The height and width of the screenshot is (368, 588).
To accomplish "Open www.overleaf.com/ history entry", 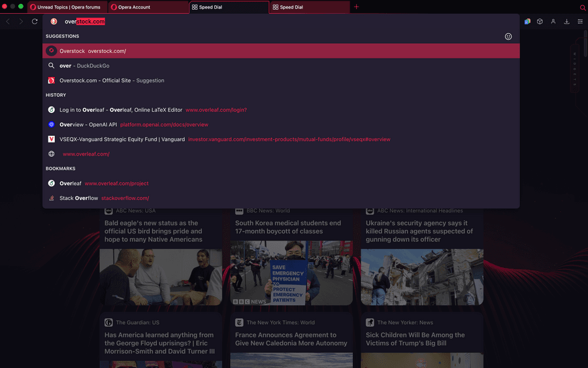I will pyautogui.click(x=281, y=154).
